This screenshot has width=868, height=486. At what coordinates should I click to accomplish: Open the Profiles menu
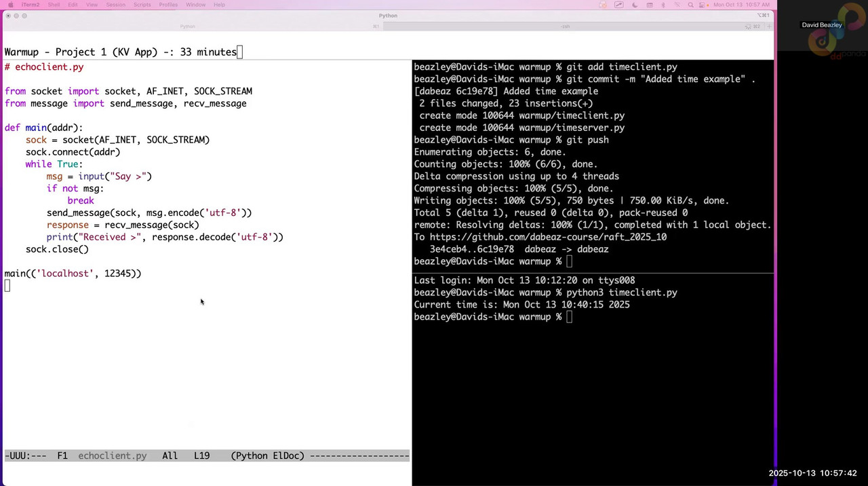click(168, 5)
